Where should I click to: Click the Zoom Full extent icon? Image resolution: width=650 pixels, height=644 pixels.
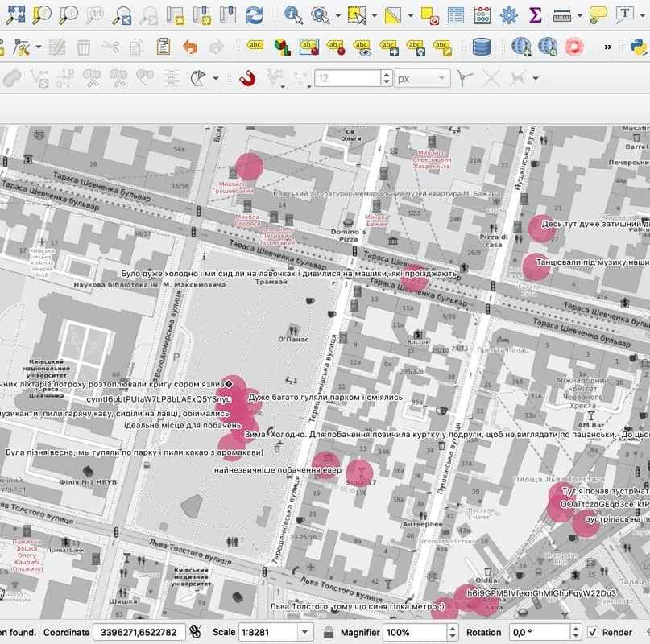(15, 14)
